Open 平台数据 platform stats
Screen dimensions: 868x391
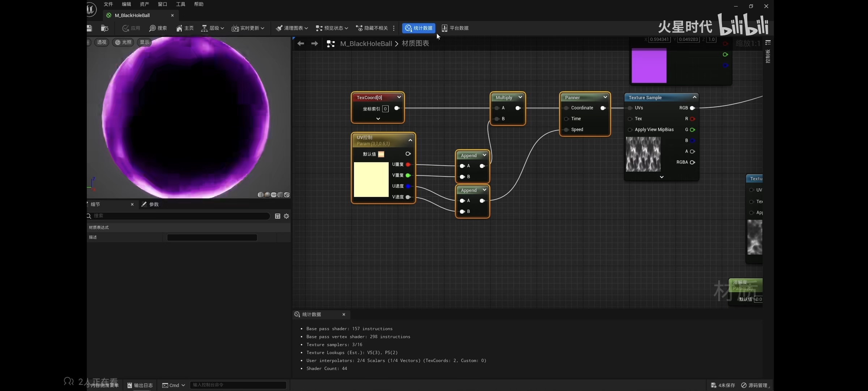coord(455,28)
